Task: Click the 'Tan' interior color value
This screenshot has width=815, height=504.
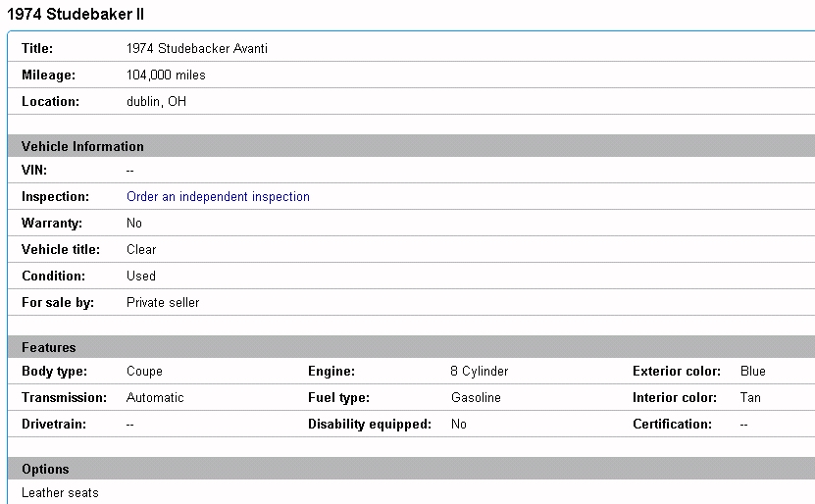Action: pyautogui.click(x=750, y=398)
